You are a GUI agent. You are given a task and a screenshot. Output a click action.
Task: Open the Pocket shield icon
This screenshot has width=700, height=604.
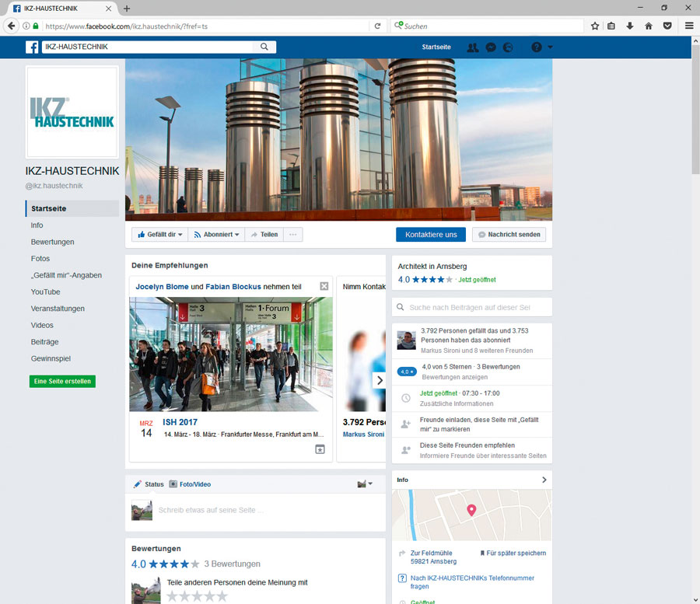click(x=667, y=26)
